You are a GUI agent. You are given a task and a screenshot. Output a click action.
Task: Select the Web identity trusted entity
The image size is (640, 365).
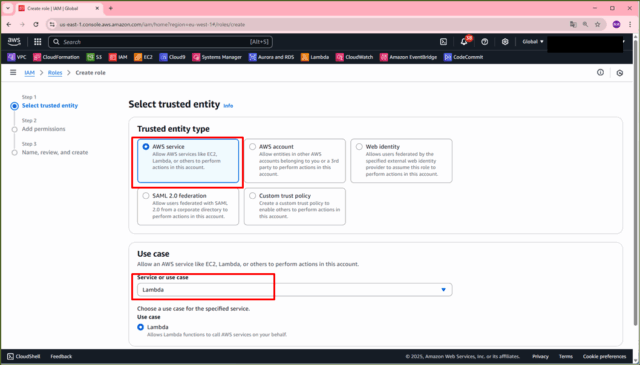click(x=401, y=160)
